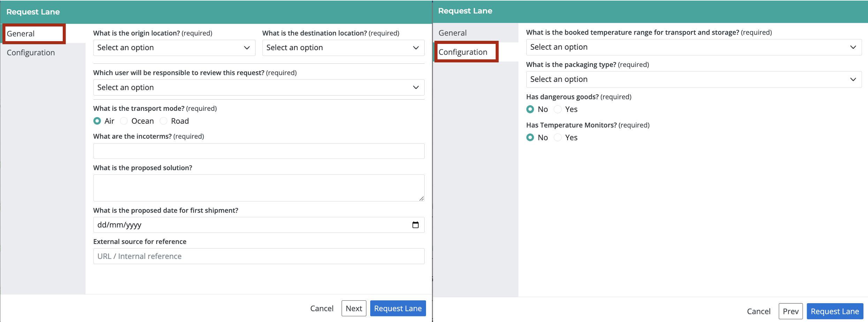Click Cancel in the left dialog

(x=322, y=308)
